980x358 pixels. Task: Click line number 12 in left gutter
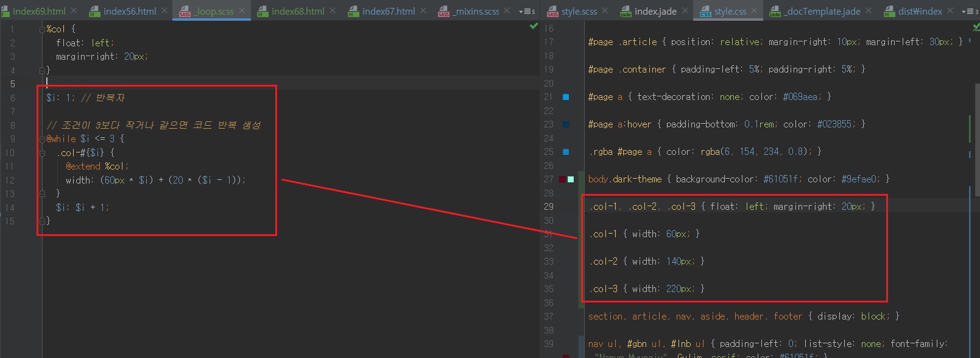click(x=10, y=181)
